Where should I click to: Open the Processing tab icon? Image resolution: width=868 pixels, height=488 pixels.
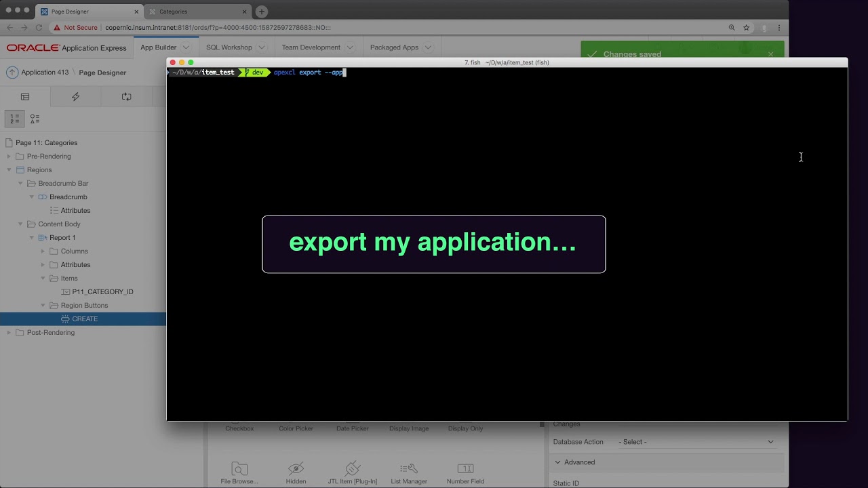click(x=126, y=97)
